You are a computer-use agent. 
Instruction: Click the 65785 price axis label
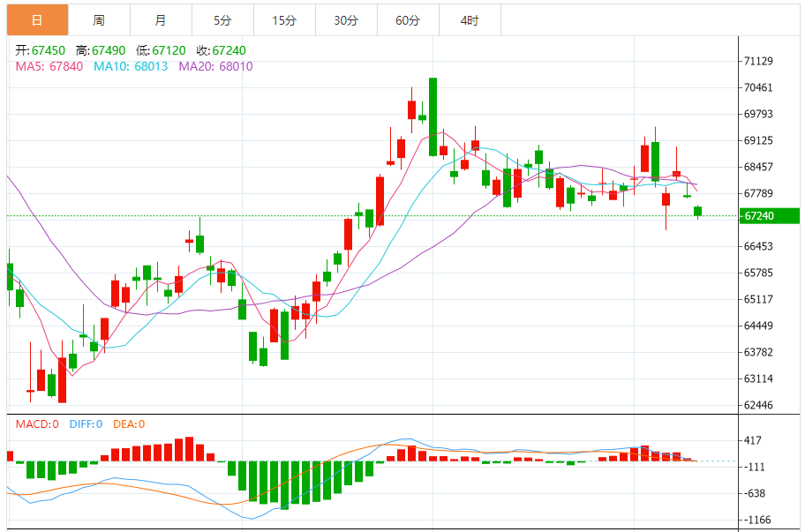tap(758, 273)
